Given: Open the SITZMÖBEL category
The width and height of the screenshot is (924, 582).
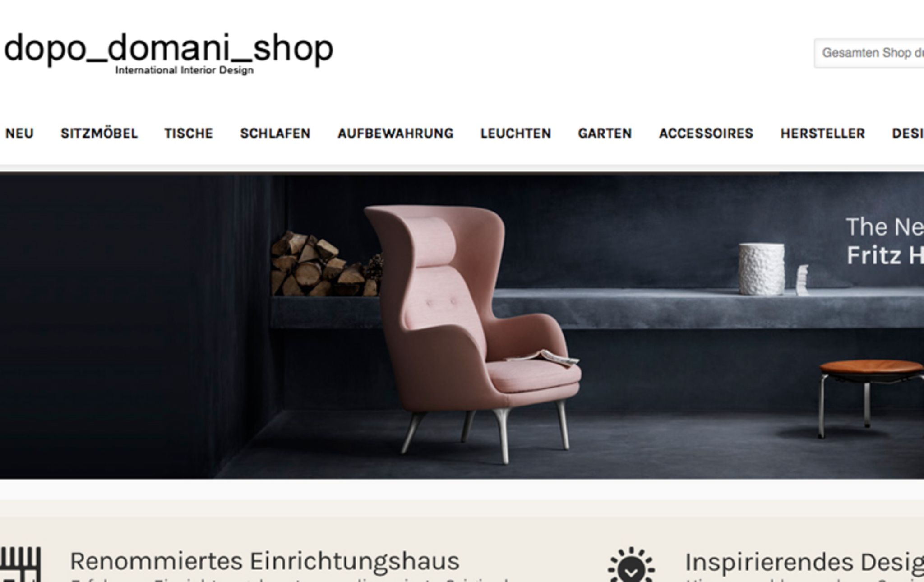Looking at the screenshot, I should 99,134.
